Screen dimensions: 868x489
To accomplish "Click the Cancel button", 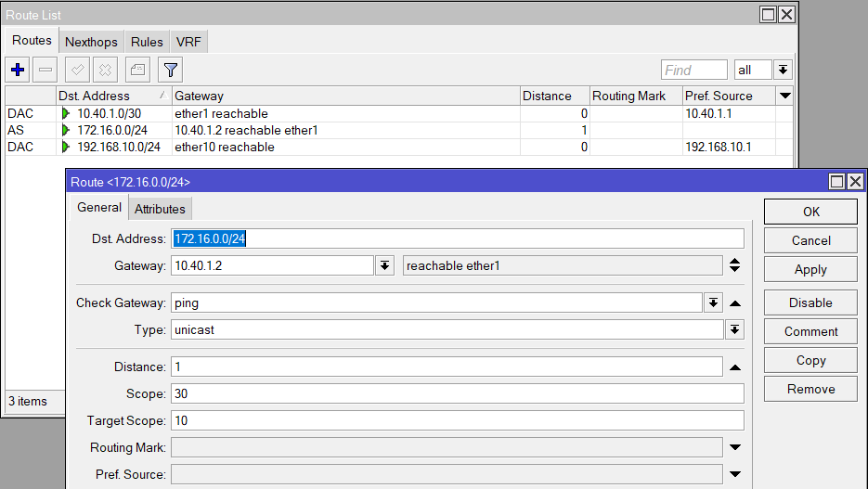I will (811, 240).
